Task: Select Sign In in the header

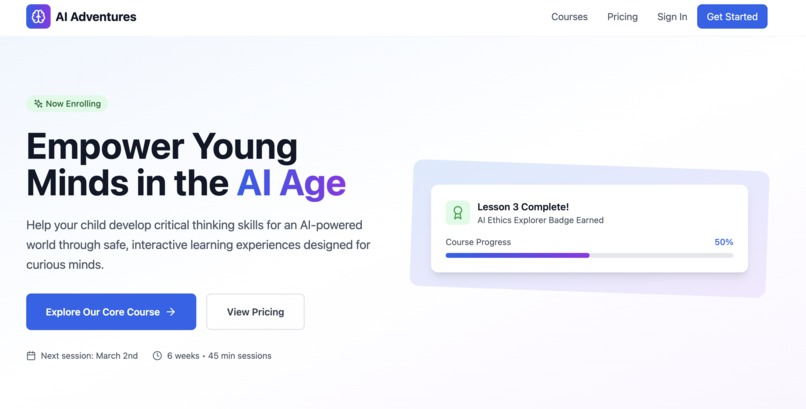Action: point(672,16)
